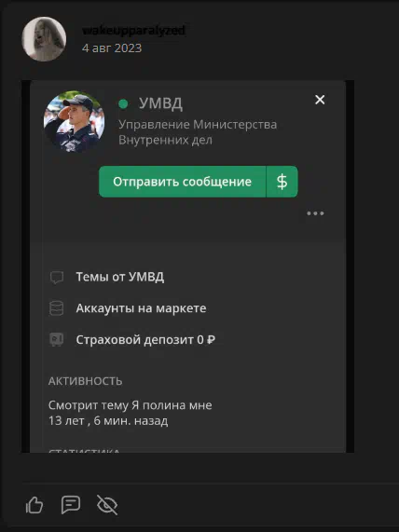This screenshot has height=532, width=399.
Task: Open the Я полина мне 13 лет topic
Action: [131, 413]
